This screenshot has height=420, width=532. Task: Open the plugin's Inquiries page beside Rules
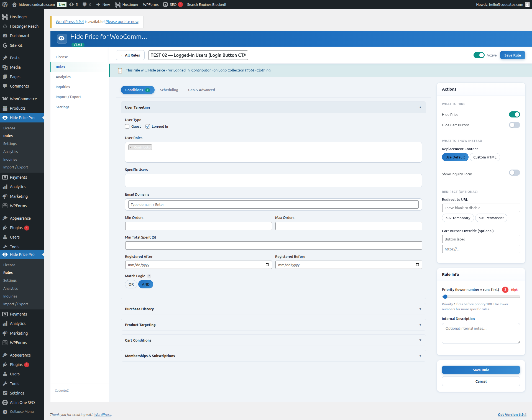click(63, 87)
